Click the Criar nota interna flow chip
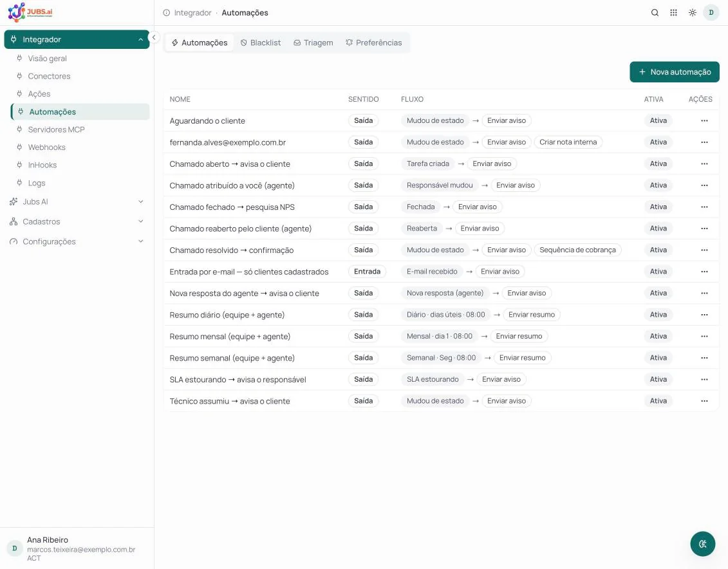Image resolution: width=728 pixels, height=569 pixels. (x=568, y=142)
